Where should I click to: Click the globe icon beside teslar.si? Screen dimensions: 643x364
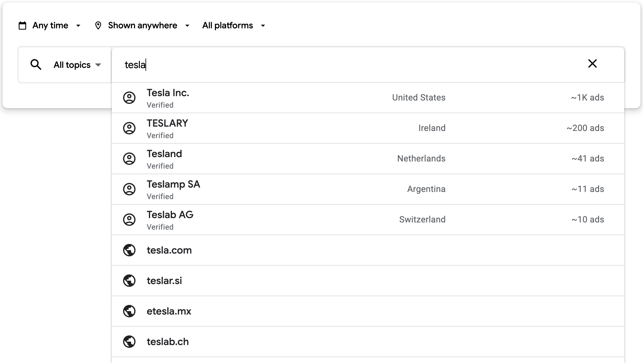tap(129, 281)
